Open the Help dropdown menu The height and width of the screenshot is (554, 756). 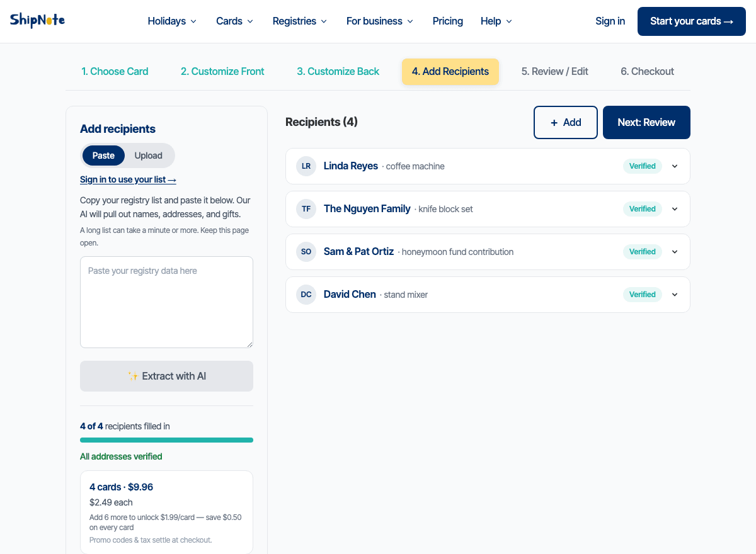496,21
